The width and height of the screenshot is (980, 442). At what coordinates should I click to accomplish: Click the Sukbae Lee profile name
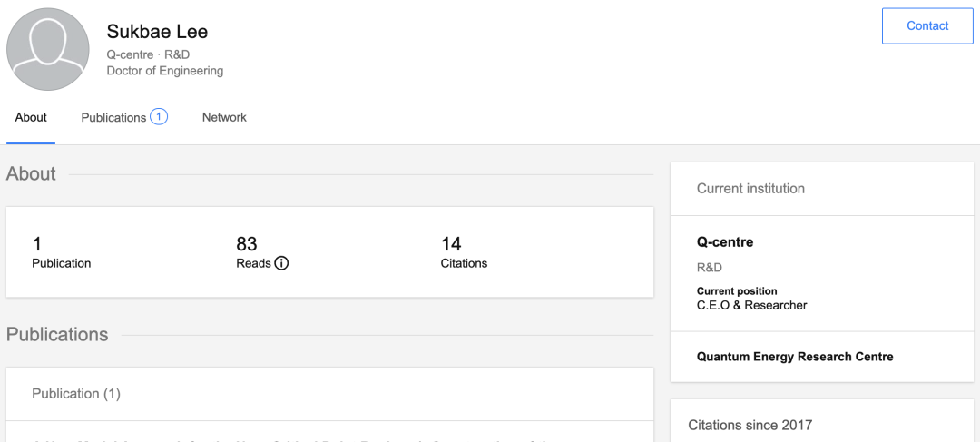click(x=157, y=32)
